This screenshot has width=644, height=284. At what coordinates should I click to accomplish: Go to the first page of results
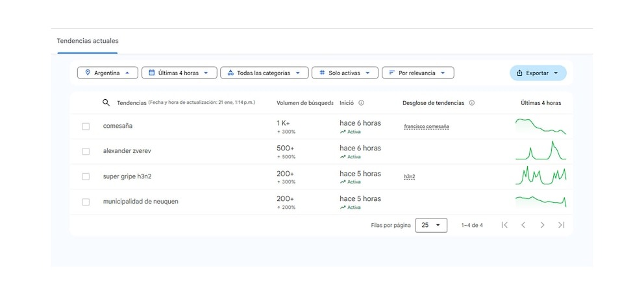pos(504,225)
